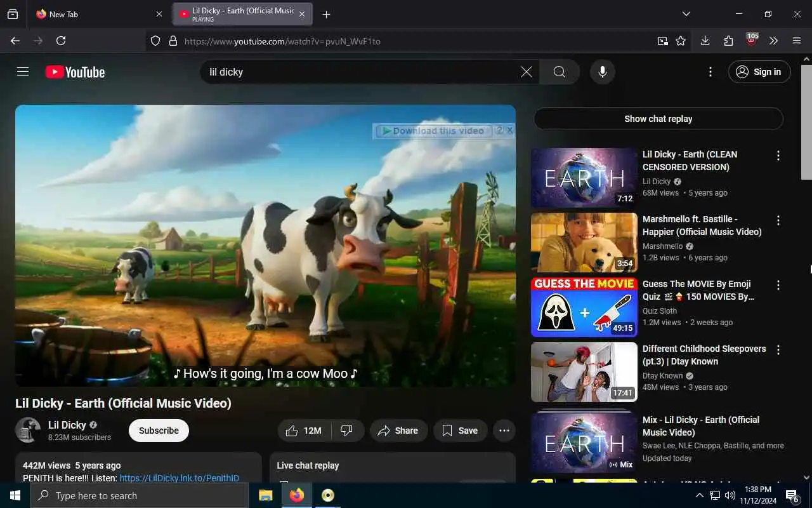The height and width of the screenshot is (508, 812).
Task: Open volume control in system tray
Action: tap(730, 495)
